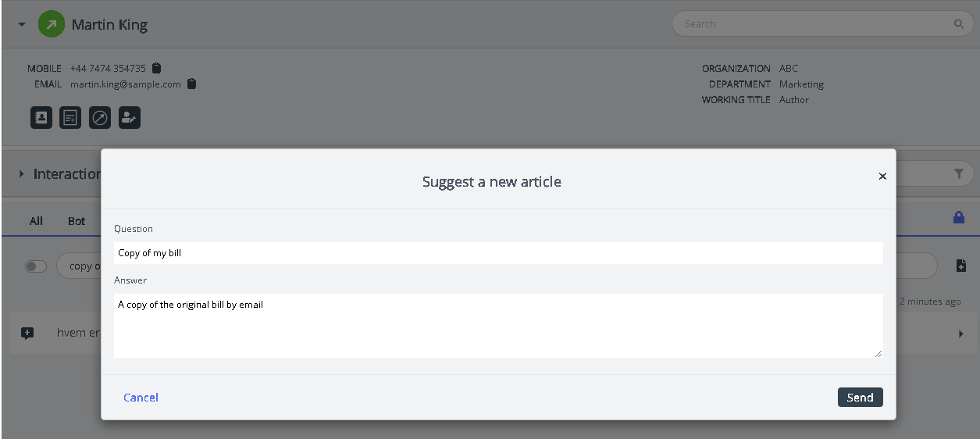Copy the email address to clipboard
Image resolution: width=980 pixels, height=439 pixels.
tap(192, 84)
